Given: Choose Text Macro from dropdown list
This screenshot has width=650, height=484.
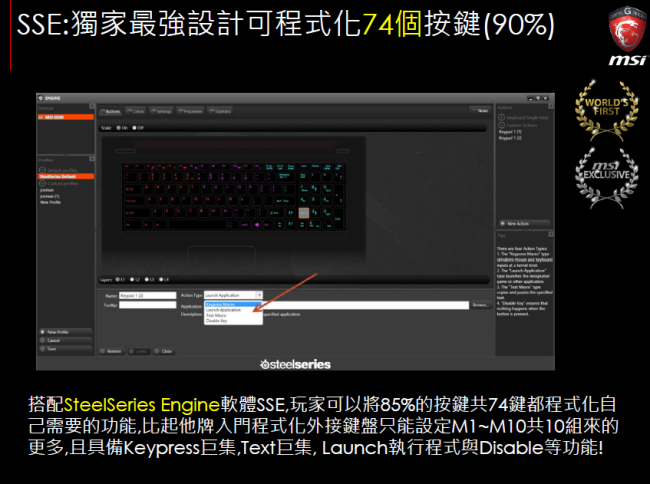Looking at the screenshot, I should [233, 315].
